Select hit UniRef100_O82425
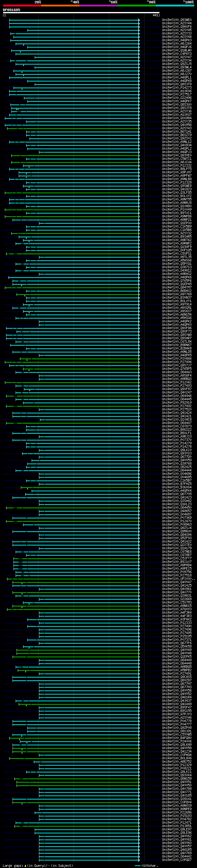The height and width of the screenshot is (868, 197). 177,467
